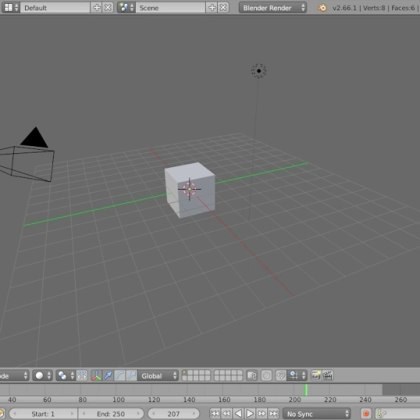420x420 pixels.
Task: Open the No Sync playback dropdown
Action: click(x=317, y=414)
